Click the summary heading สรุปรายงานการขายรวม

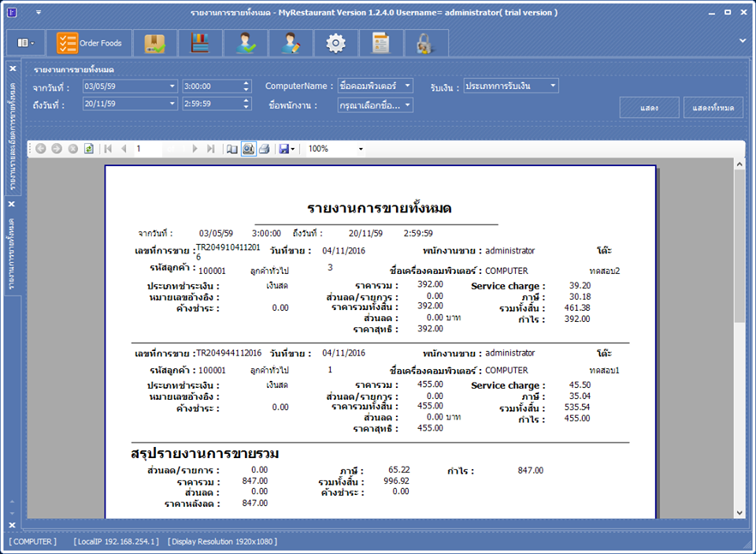[205, 454]
